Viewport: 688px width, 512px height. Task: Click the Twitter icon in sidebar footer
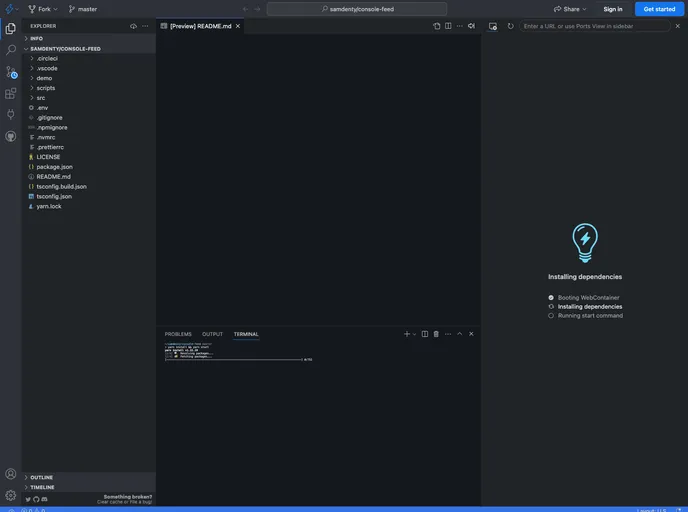pyautogui.click(x=28, y=499)
